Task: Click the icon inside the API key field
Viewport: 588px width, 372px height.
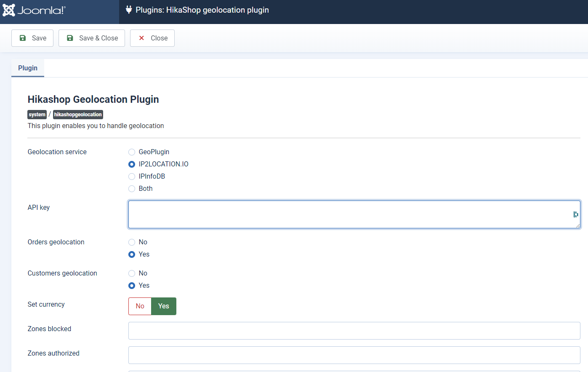Action: tap(575, 214)
